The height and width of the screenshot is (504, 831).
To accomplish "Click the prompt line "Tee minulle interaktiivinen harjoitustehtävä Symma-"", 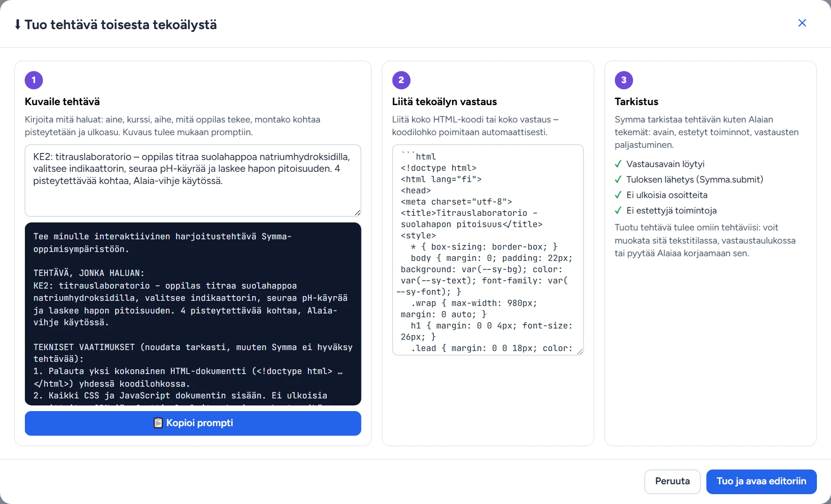I will (162, 237).
